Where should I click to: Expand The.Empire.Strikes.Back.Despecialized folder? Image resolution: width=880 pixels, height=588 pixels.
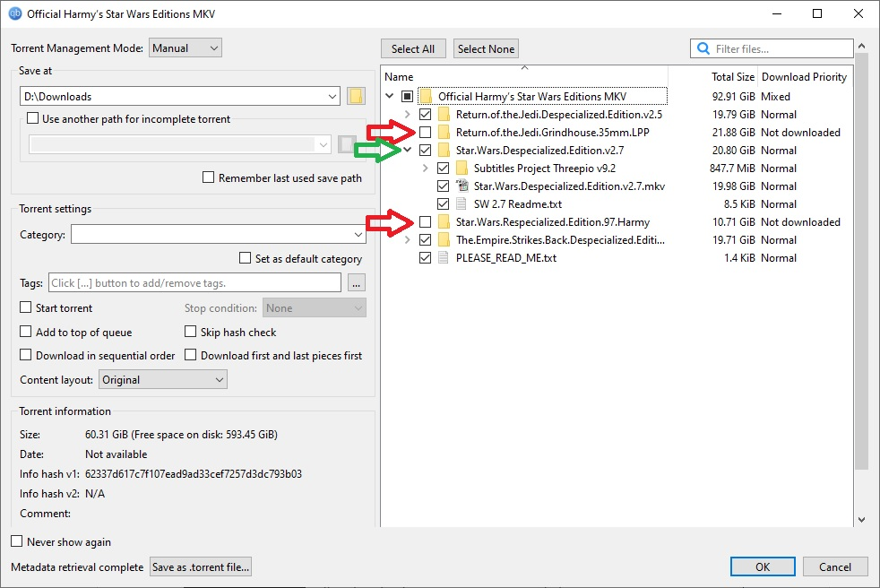pos(408,240)
